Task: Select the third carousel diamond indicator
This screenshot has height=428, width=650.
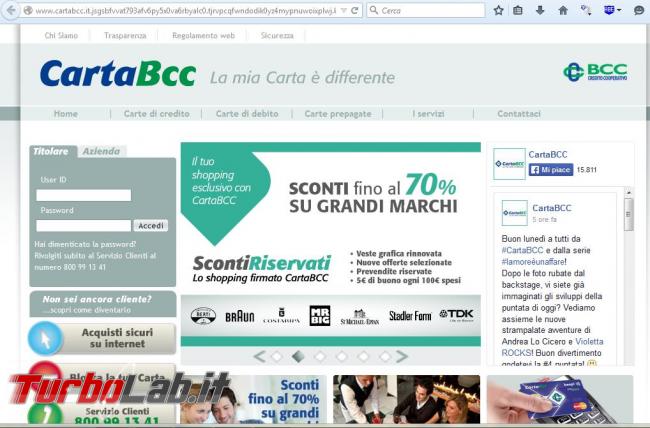Action: click(320, 356)
